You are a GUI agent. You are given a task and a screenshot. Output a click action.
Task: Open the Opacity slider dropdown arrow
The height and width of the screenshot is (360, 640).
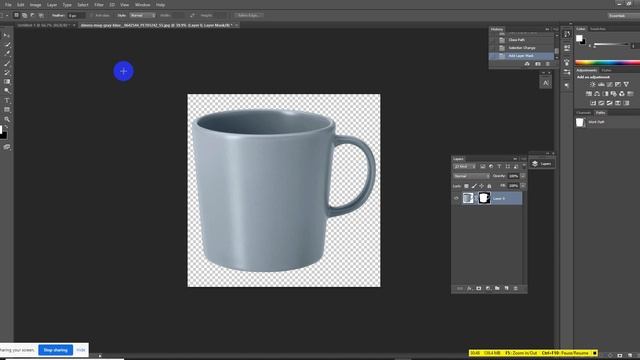(523, 176)
